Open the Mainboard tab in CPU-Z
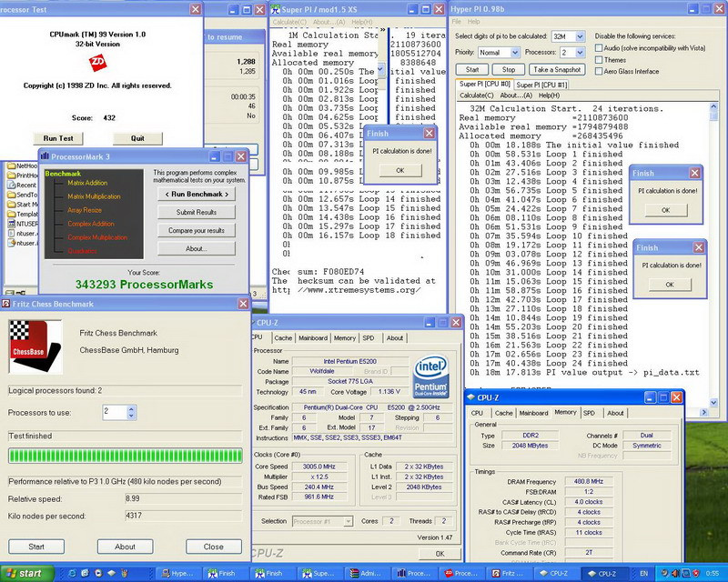Viewport: 728px width, 582px height. click(x=312, y=337)
